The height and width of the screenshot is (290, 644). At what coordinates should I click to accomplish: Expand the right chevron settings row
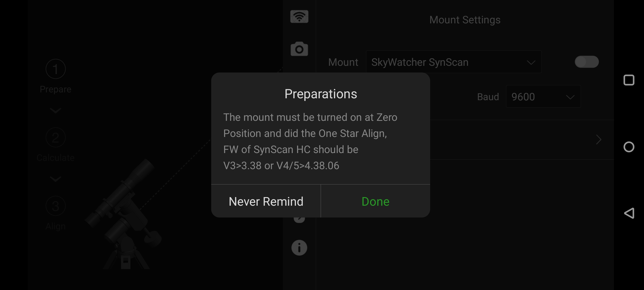coord(598,140)
